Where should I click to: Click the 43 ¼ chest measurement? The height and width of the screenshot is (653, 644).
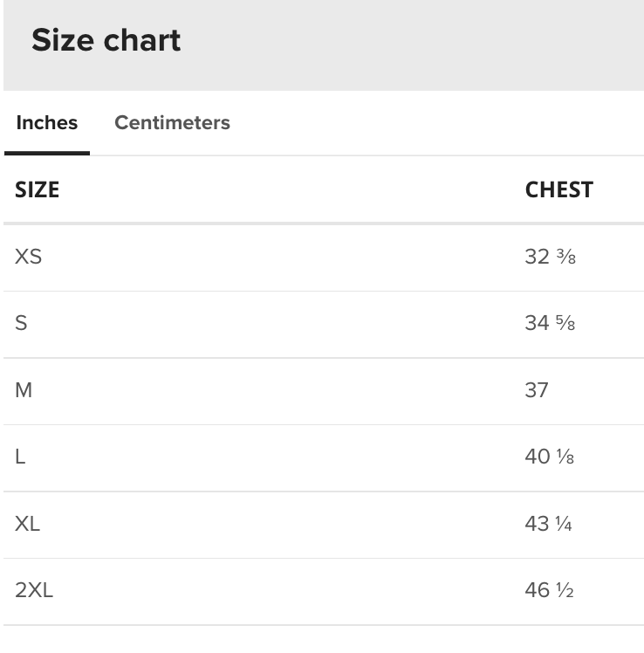click(x=548, y=524)
